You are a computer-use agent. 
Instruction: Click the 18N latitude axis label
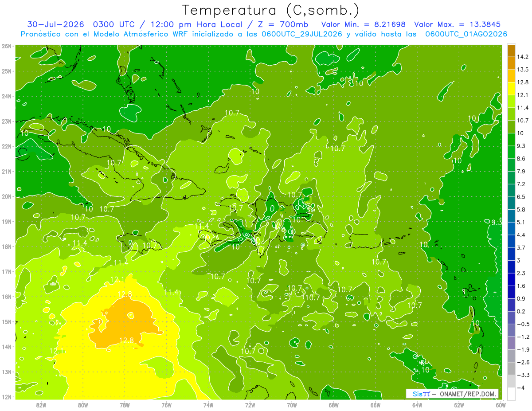(7, 247)
